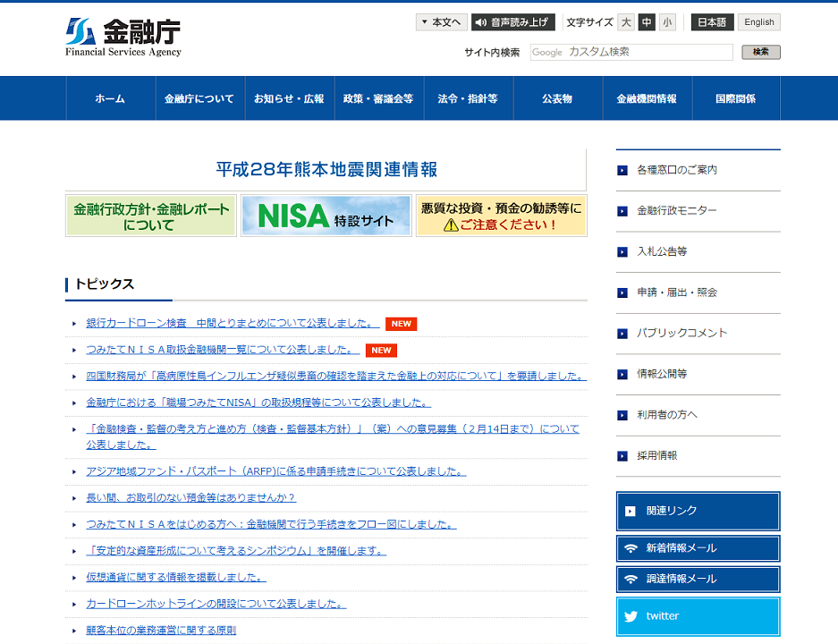The image size is (838, 644).
Task: Open the お知らせ・広報 navigation menu
Action: pyautogui.click(x=290, y=98)
